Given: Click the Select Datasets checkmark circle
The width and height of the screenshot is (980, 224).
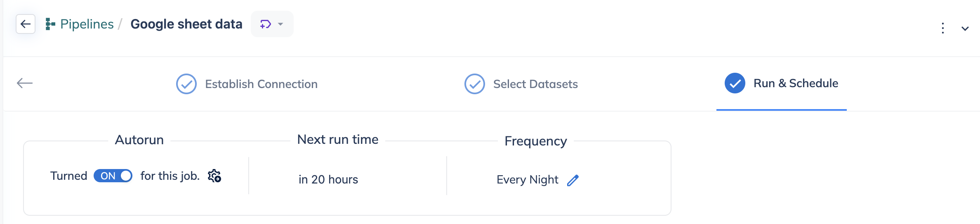Looking at the screenshot, I should coord(475,84).
